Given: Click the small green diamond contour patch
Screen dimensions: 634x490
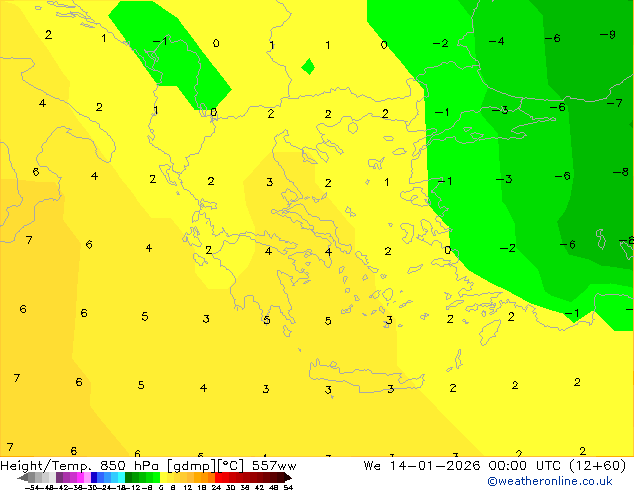Looking at the screenshot, I should coord(308,66).
